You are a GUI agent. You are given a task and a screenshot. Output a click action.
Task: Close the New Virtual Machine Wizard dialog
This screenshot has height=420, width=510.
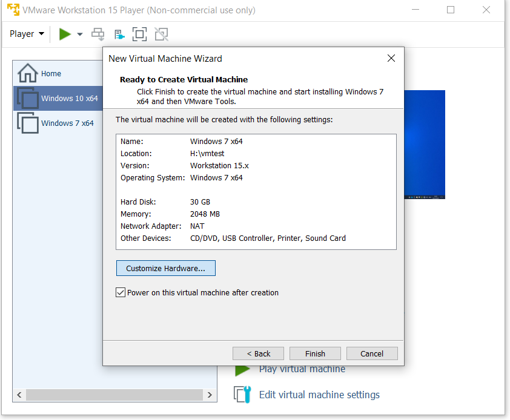click(391, 59)
